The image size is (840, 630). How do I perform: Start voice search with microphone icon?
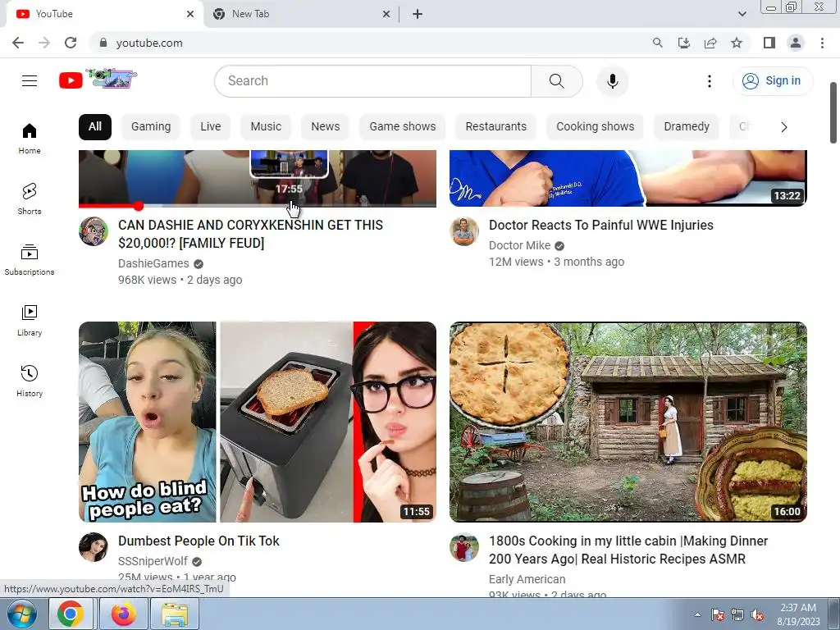click(x=612, y=81)
